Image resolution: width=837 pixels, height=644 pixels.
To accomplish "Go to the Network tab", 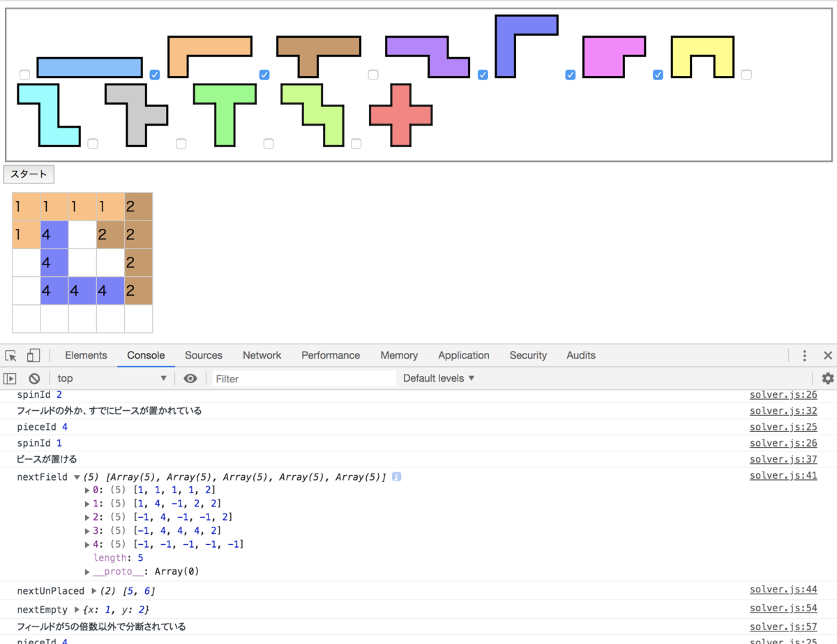I will coord(262,355).
